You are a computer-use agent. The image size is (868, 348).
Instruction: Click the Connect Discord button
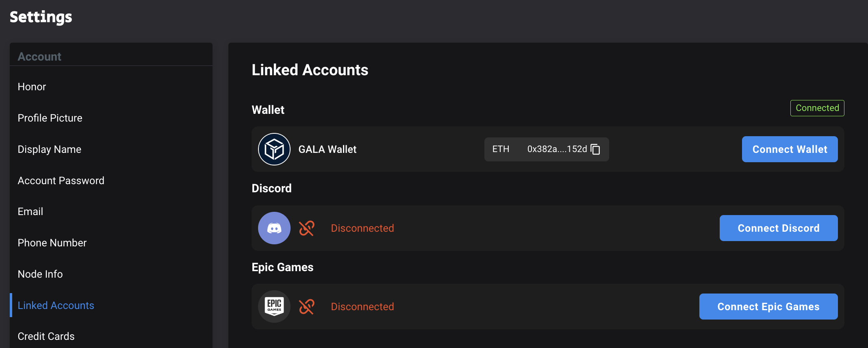pos(779,228)
